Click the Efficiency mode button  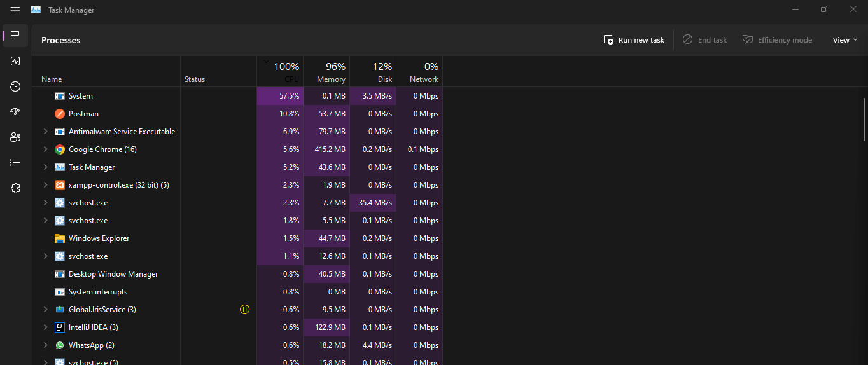[777, 40]
